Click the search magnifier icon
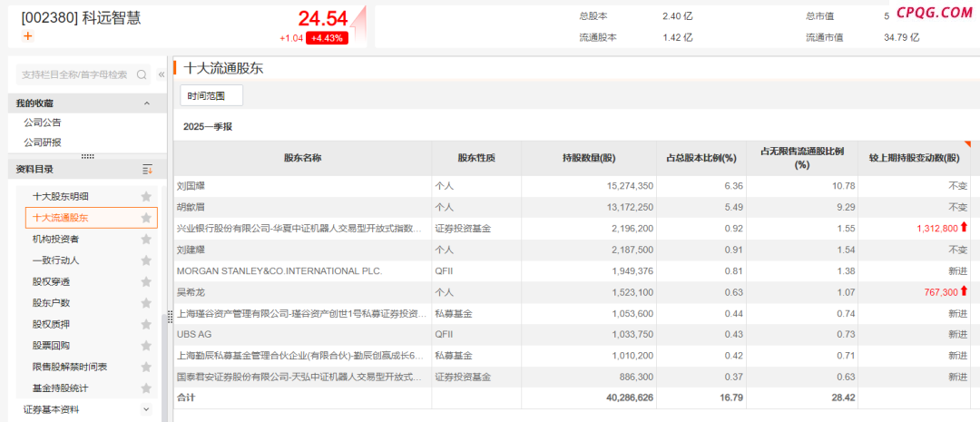The image size is (980, 422). tap(142, 74)
